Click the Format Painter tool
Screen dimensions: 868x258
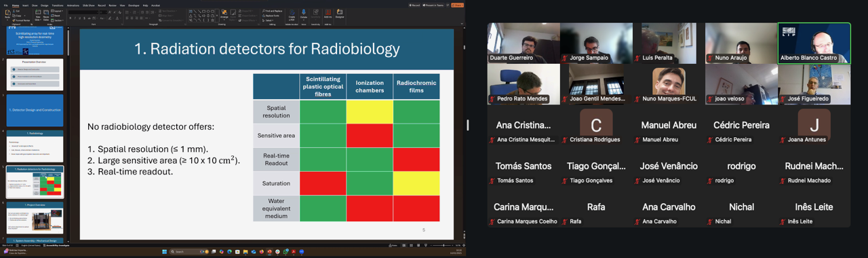(x=21, y=20)
